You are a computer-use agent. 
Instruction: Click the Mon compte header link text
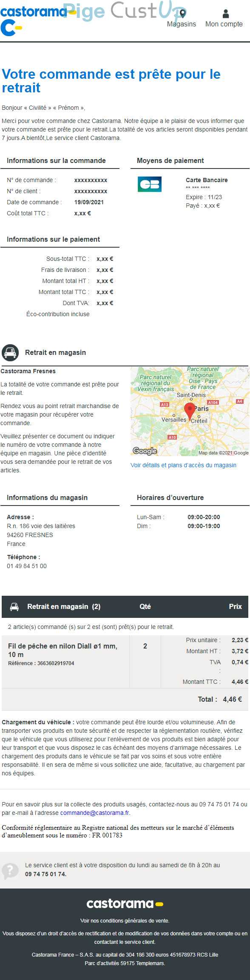coord(224,24)
